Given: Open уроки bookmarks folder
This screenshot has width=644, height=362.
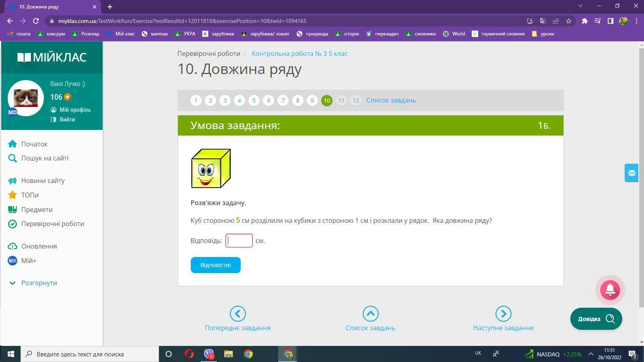Looking at the screenshot, I should pyautogui.click(x=543, y=34).
